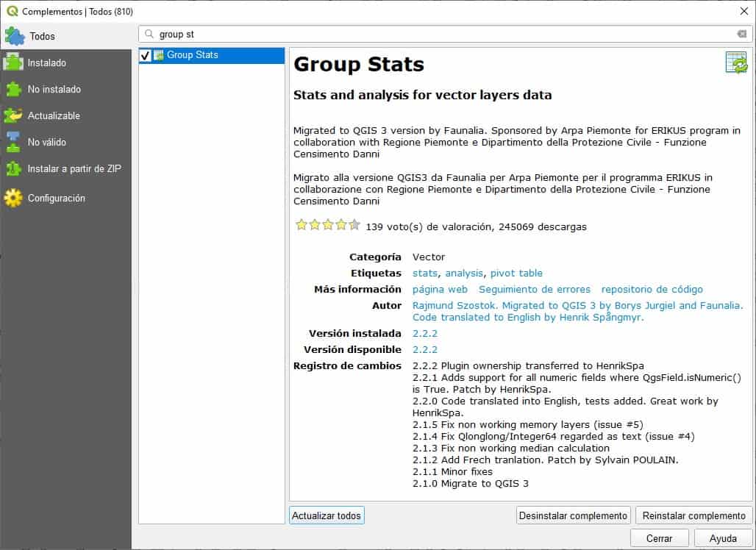
Task: Uncheck the Group Stats plugin checkbox
Action: click(146, 55)
